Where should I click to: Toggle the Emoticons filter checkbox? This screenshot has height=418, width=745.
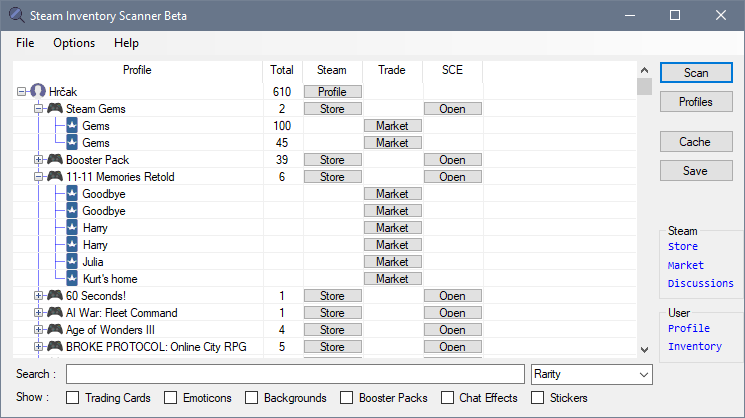171,398
